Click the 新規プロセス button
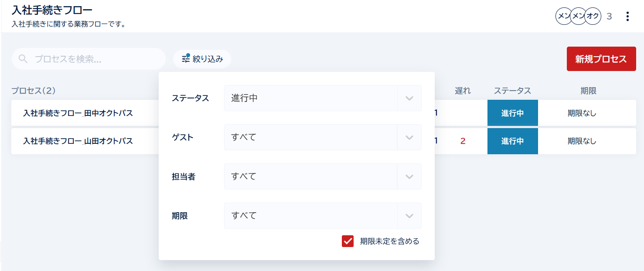This screenshot has width=644, height=271. click(601, 59)
